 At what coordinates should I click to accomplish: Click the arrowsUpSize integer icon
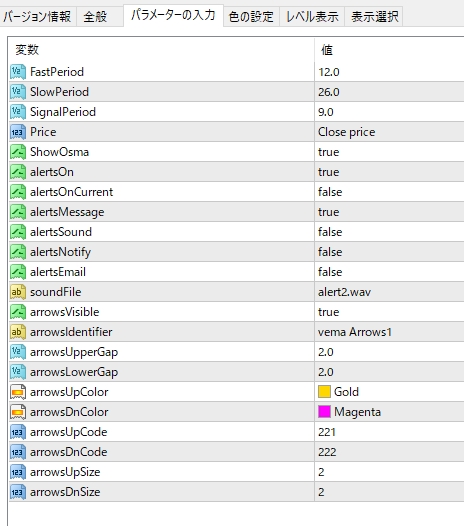pos(17,472)
